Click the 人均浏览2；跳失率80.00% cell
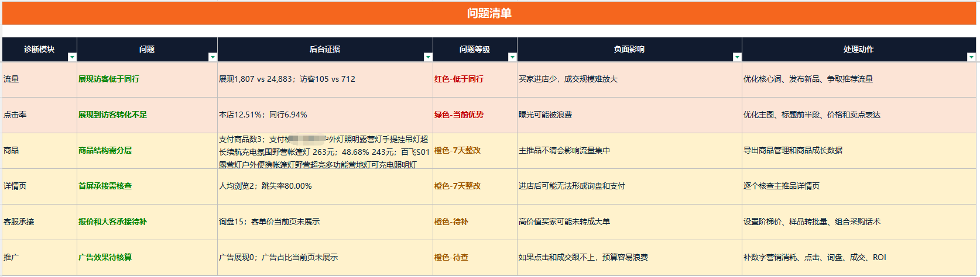 pyautogui.click(x=325, y=186)
